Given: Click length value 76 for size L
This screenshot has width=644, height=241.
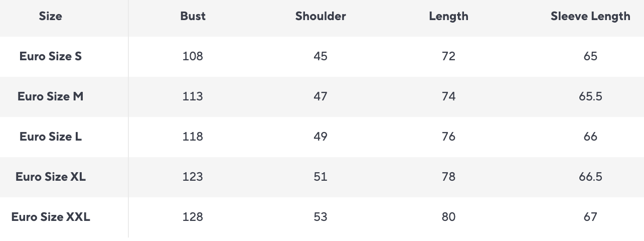Looking at the screenshot, I should click(x=448, y=137).
